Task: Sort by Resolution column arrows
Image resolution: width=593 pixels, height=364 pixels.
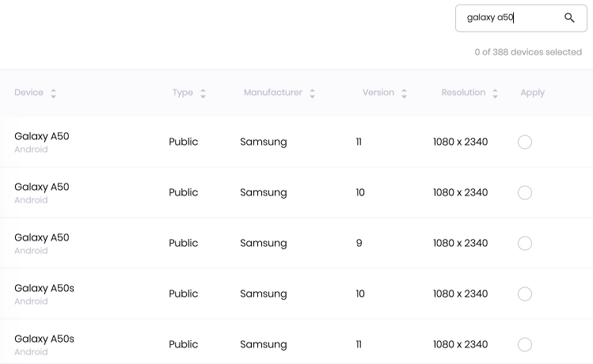Action: [495, 93]
